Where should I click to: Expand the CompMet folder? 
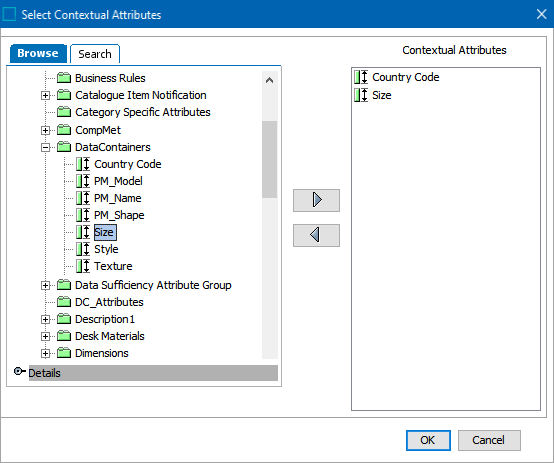coord(45,130)
